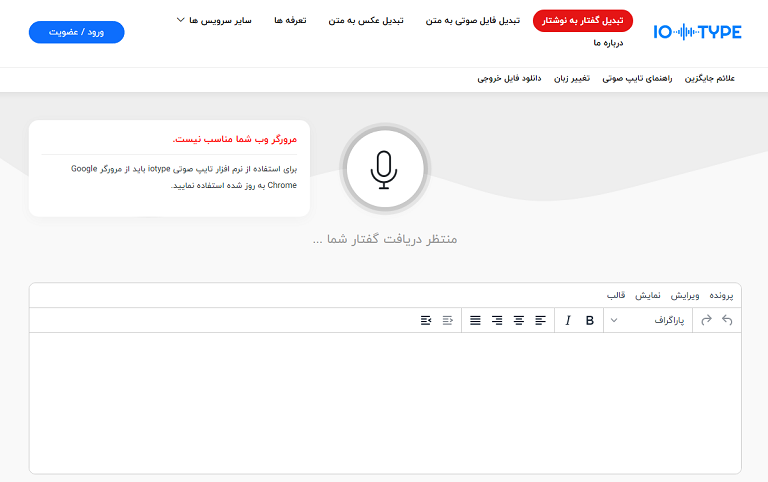The width and height of the screenshot is (768, 482).
Task: Toggle italic formatting (I)
Action: 568,320
